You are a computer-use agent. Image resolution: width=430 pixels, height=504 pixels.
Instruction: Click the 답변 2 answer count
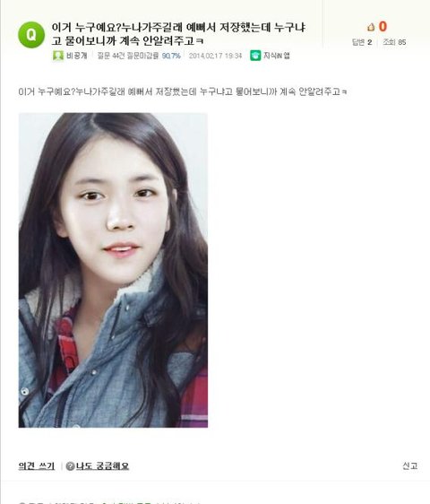(x=362, y=42)
